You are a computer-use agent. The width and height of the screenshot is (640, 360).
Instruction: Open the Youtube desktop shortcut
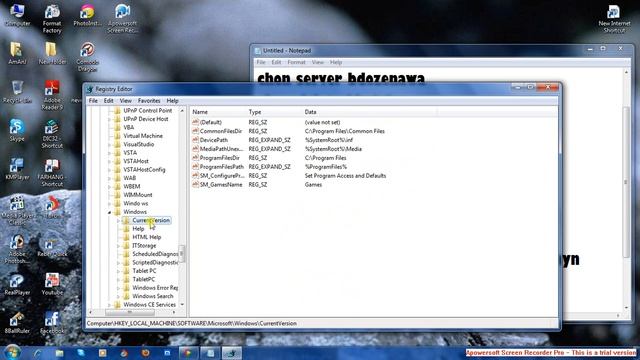coord(52,284)
